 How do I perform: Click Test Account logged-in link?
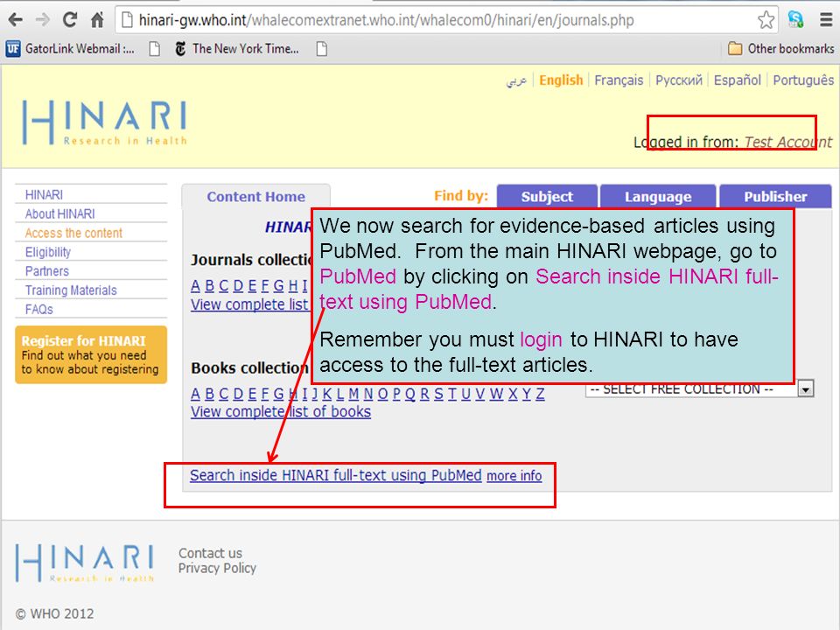788,142
